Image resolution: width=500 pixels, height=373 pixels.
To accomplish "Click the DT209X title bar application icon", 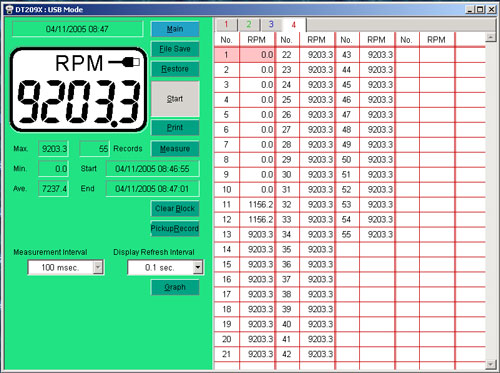I will 9,9.
